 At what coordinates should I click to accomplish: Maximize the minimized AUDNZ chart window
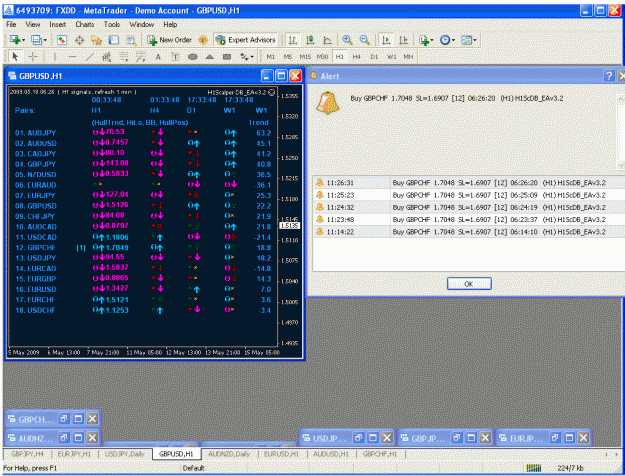[x=79, y=438]
